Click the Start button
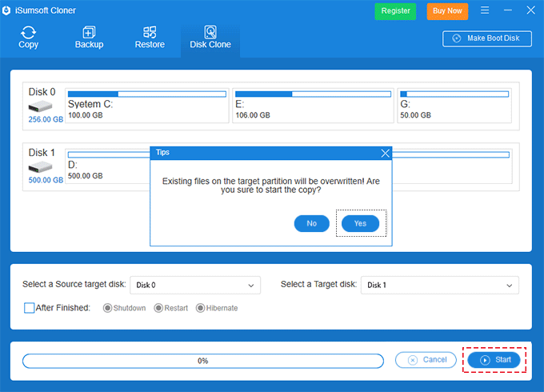The width and height of the screenshot is (544, 392). pyautogui.click(x=494, y=360)
